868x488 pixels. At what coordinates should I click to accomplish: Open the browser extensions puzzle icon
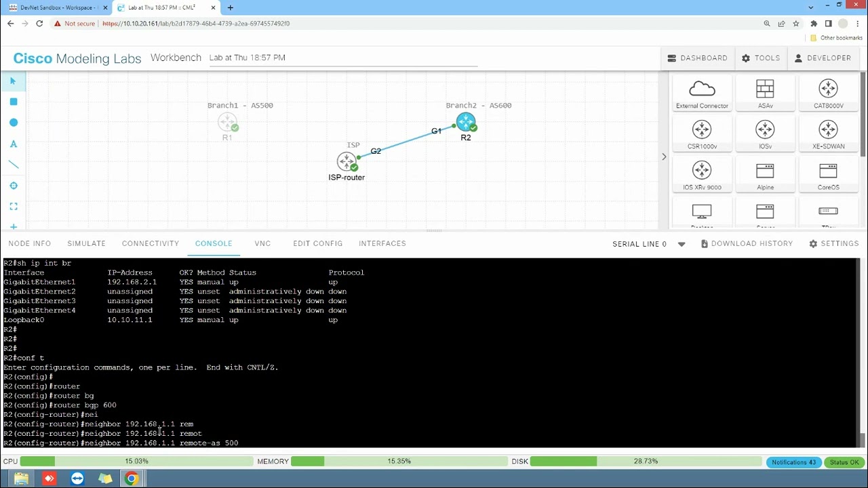coord(814,24)
